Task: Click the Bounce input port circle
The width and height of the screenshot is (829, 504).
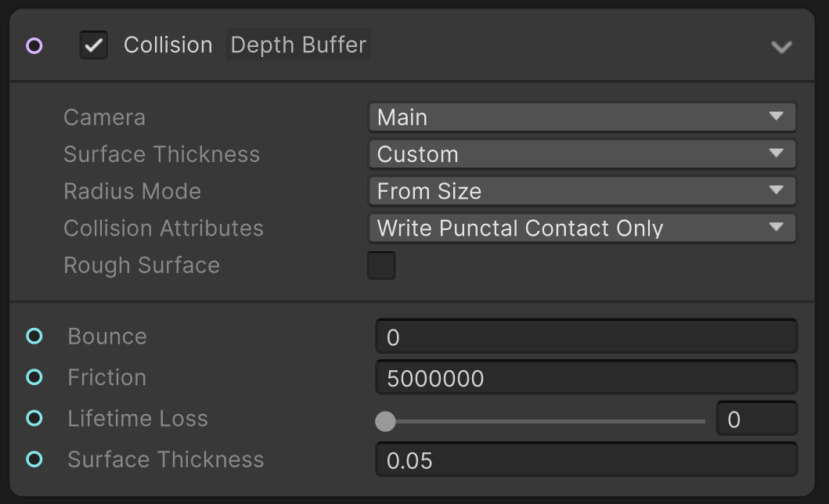Action: point(34,337)
